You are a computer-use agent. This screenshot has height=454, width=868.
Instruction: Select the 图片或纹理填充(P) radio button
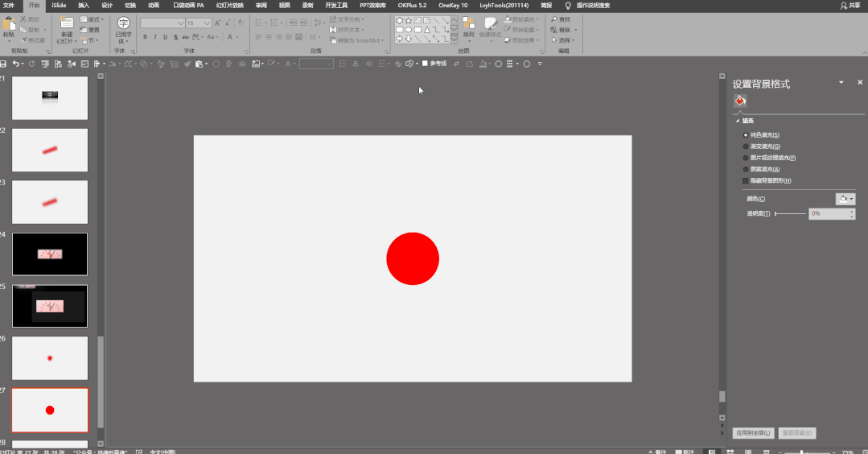[x=746, y=158]
